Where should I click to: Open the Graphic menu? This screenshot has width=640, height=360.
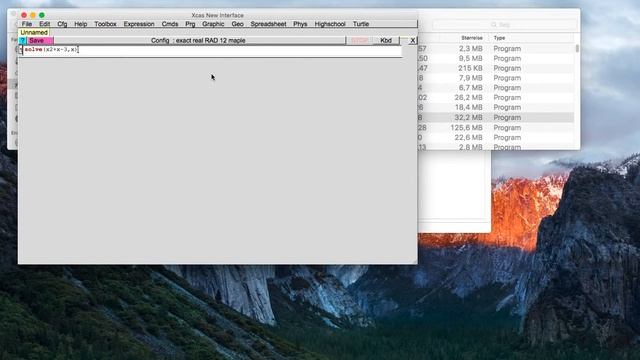pyautogui.click(x=213, y=24)
